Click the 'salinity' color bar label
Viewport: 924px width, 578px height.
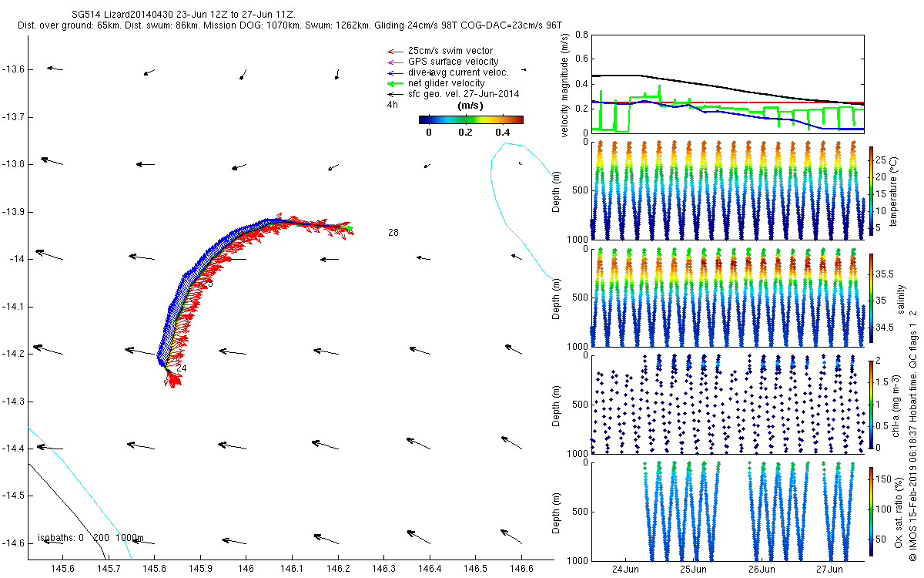click(900, 299)
